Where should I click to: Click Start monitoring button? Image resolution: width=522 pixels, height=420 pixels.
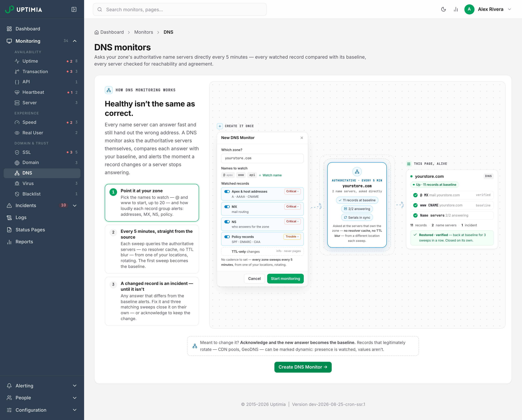click(x=285, y=278)
